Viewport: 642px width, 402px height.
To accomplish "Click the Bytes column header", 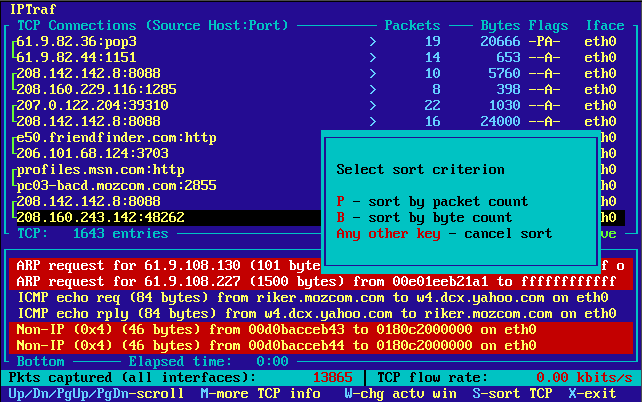I will tap(500, 24).
